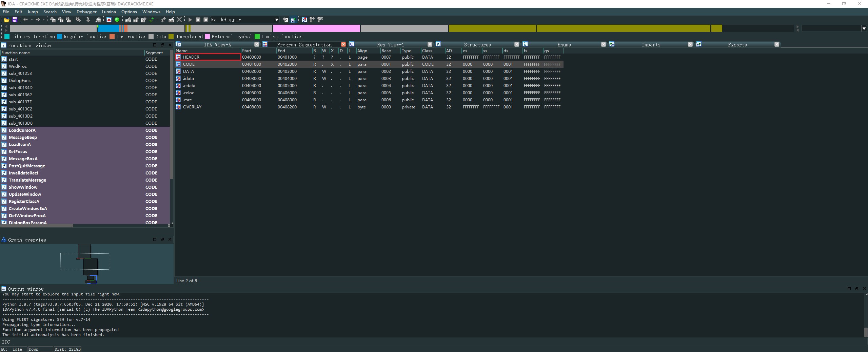Switch to the Structures tab
This screenshot has height=352, width=868.
(477, 45)
